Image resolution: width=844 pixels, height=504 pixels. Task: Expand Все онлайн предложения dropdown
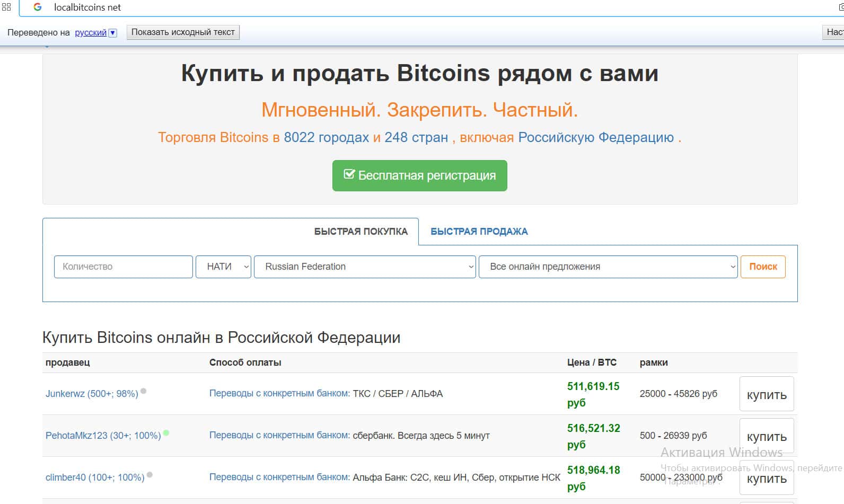608,267
